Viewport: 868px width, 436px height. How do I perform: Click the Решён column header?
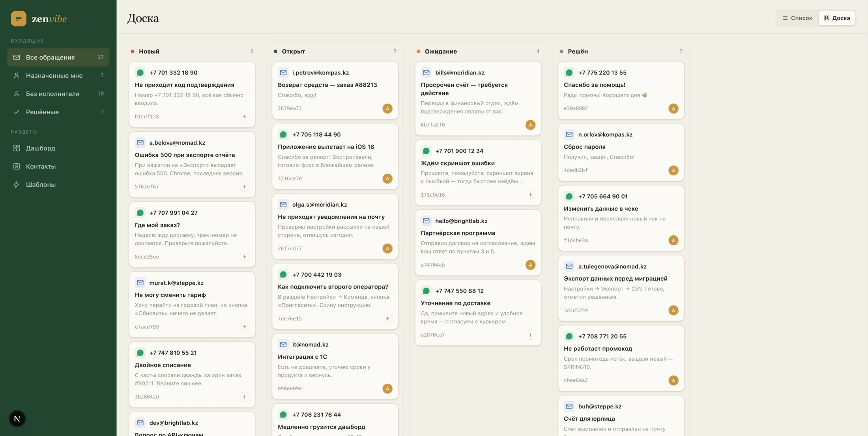tap(621, 51)
